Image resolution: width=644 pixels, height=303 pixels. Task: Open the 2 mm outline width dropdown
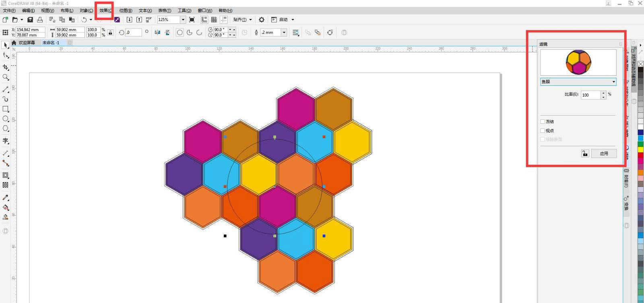[284, 32]
